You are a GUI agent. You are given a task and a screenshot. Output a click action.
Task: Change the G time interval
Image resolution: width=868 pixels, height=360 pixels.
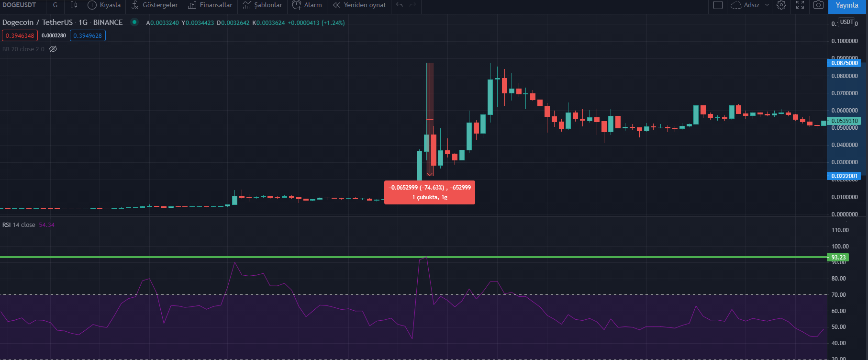[x=55, y=5]
